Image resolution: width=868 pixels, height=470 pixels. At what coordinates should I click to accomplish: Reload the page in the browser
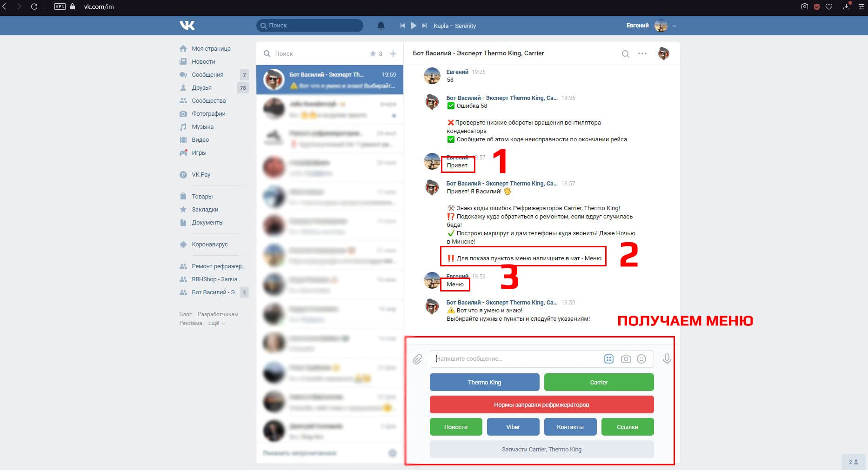34,7
